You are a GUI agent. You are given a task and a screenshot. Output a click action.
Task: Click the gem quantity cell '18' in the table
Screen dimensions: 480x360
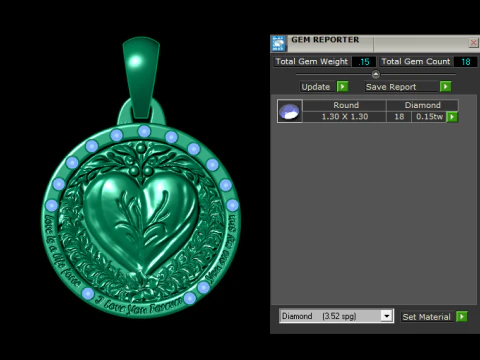pos(399,117)
